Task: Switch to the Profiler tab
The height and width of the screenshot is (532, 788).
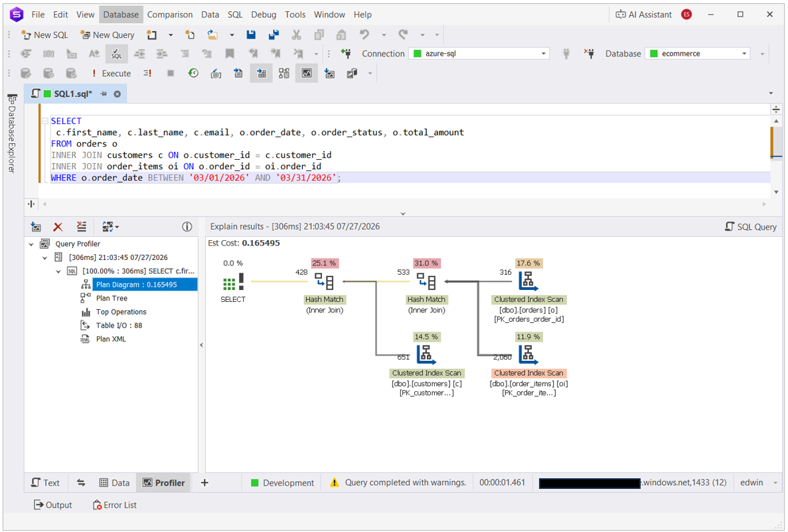Action: pos(164,483)
